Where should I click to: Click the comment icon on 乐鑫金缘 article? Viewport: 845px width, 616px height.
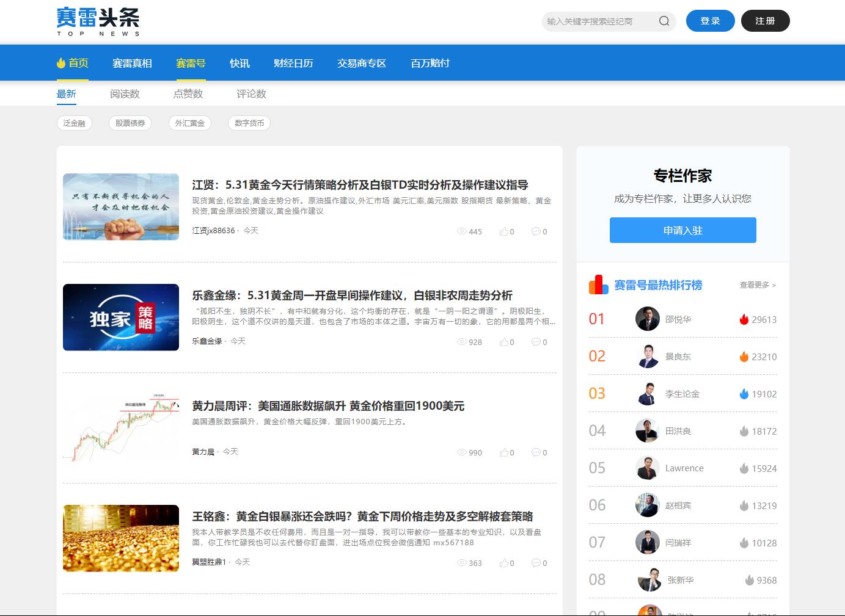pyautogui.click(x=536, y=342)
